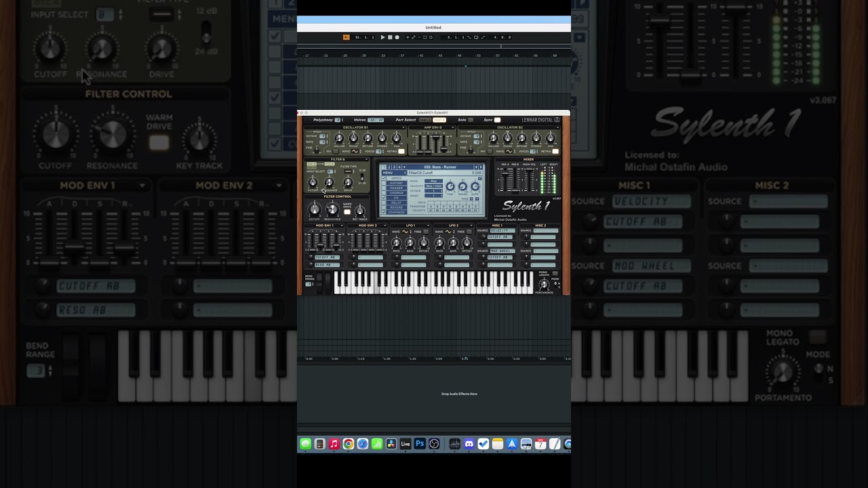
Task: Open Calendar from the Dock
Action: (540, 444)
